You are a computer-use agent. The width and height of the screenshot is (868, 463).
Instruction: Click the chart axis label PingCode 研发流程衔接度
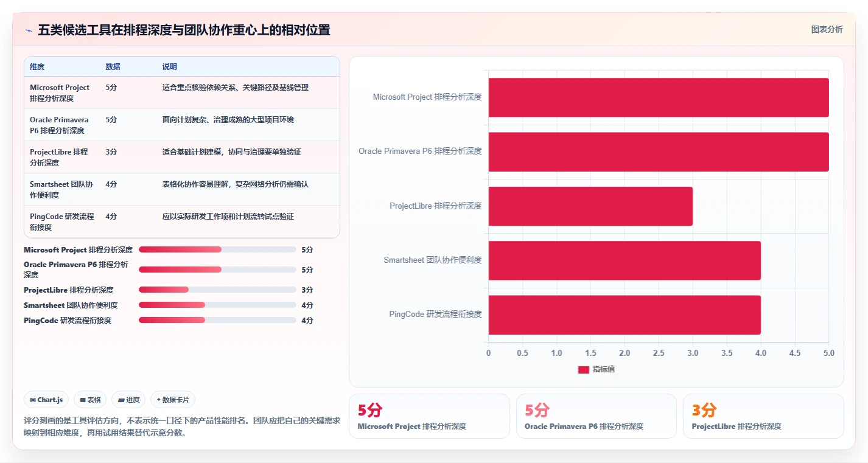pos(436,315)
